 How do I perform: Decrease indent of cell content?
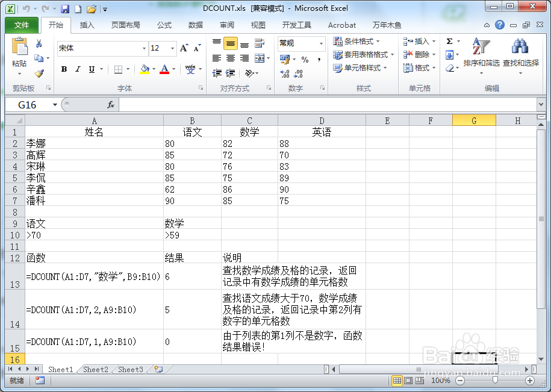point(217,73)
